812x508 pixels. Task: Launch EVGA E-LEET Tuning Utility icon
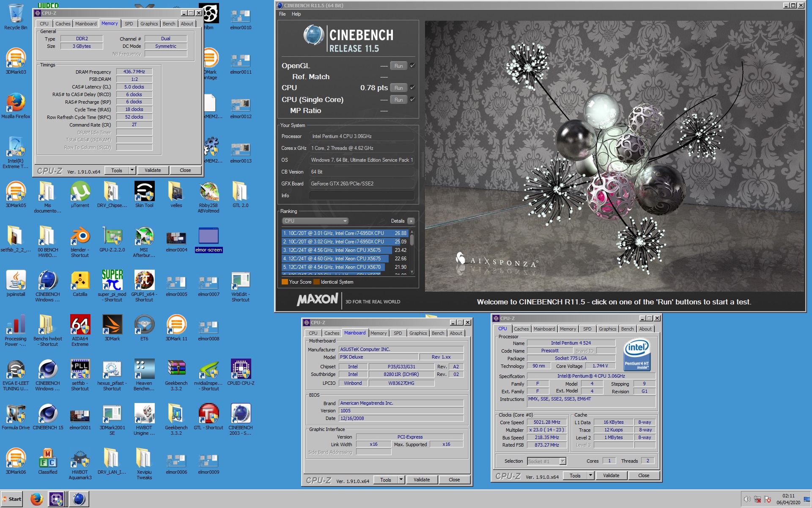pos(16,375)
